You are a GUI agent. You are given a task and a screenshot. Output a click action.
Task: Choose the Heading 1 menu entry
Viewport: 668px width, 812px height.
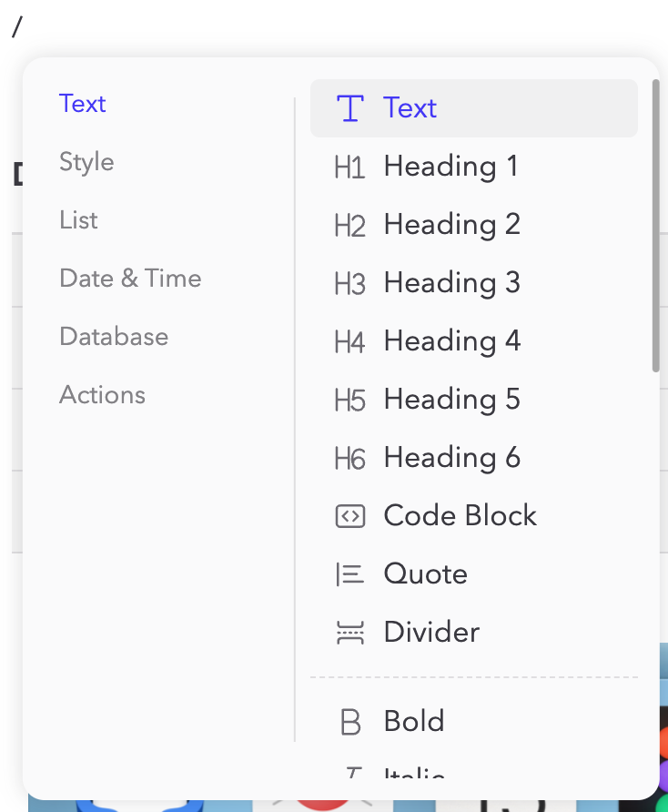[x=451, y=166]
